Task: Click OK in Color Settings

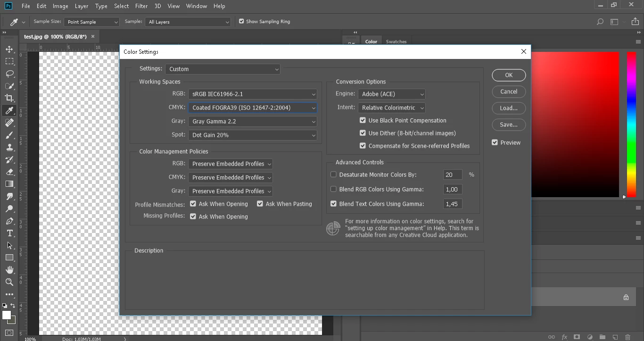Action: [509, 75]
